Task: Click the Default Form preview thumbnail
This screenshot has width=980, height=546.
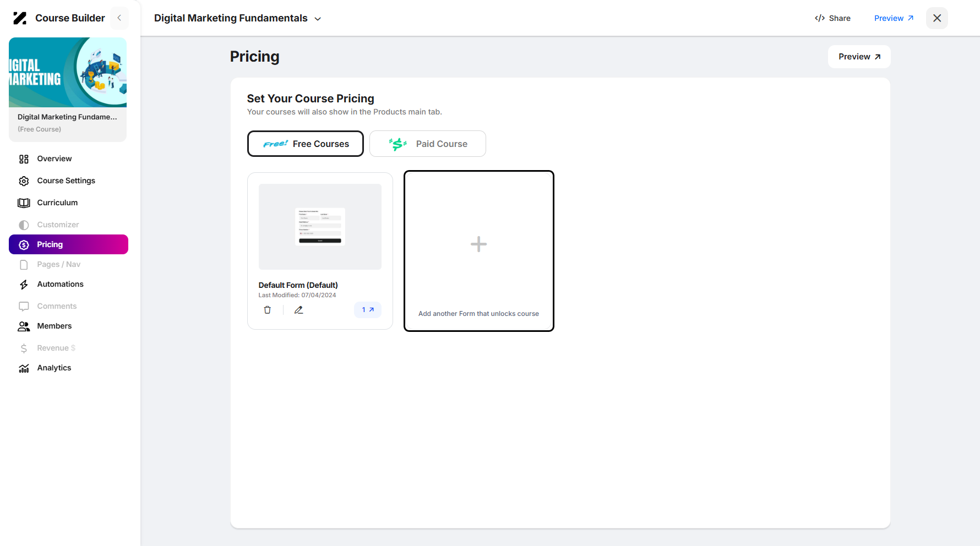Action: click(320, 227)
